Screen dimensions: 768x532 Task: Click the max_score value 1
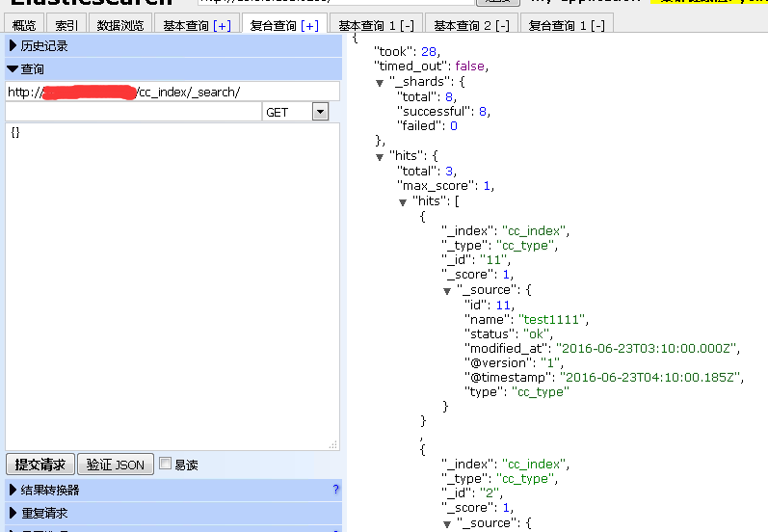[487, 186]
